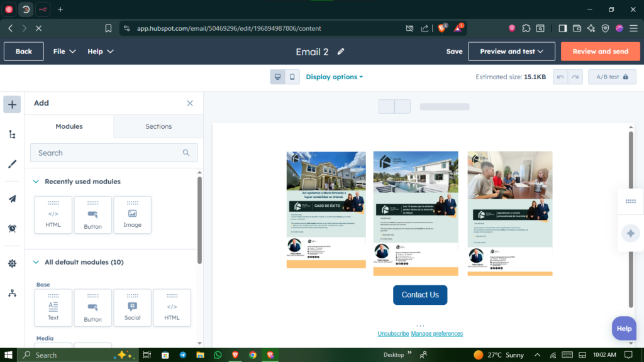Open WhatsApp from the taskbar
This screenshot has width=644, height=362.
click(218, 355)
